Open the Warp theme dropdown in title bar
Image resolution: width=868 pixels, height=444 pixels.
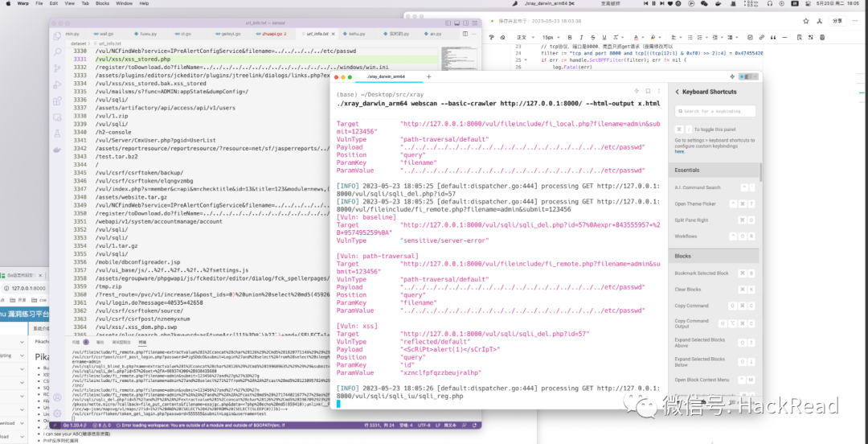pyautogui.click(x=748, y=76)
